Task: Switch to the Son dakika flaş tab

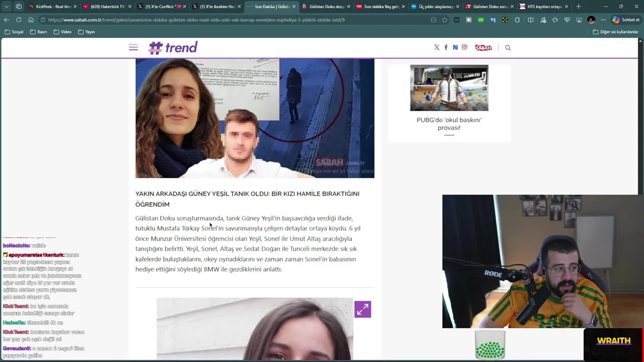Action: point(381,7)
